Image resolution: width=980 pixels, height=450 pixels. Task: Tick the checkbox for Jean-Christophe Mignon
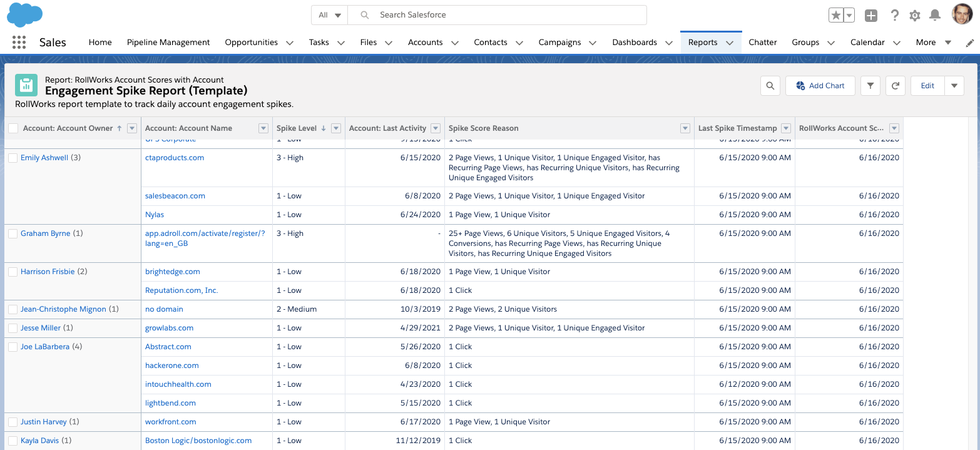point(13,309)
